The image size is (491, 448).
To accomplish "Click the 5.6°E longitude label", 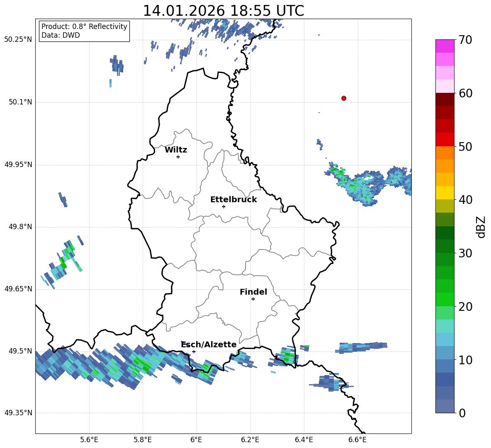I will click(89, 440).
